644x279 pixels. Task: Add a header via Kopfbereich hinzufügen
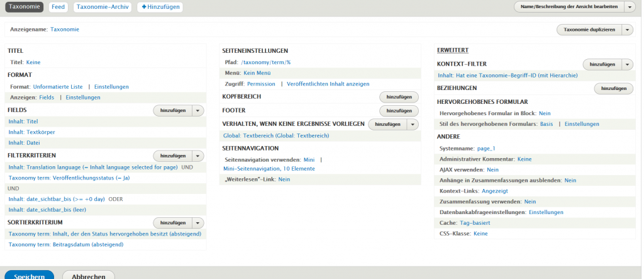click(x=399, y=97)
